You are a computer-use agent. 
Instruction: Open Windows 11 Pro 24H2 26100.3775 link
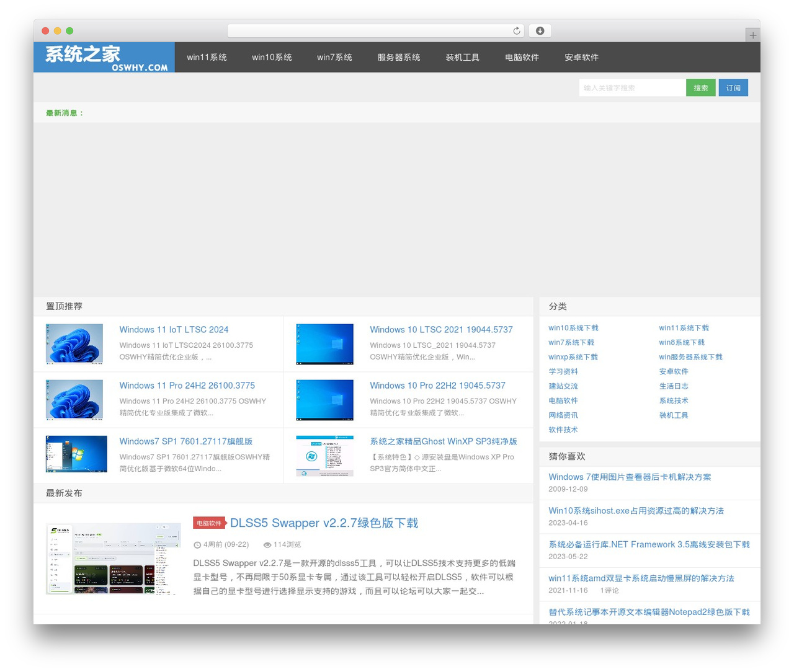point(187,386)
